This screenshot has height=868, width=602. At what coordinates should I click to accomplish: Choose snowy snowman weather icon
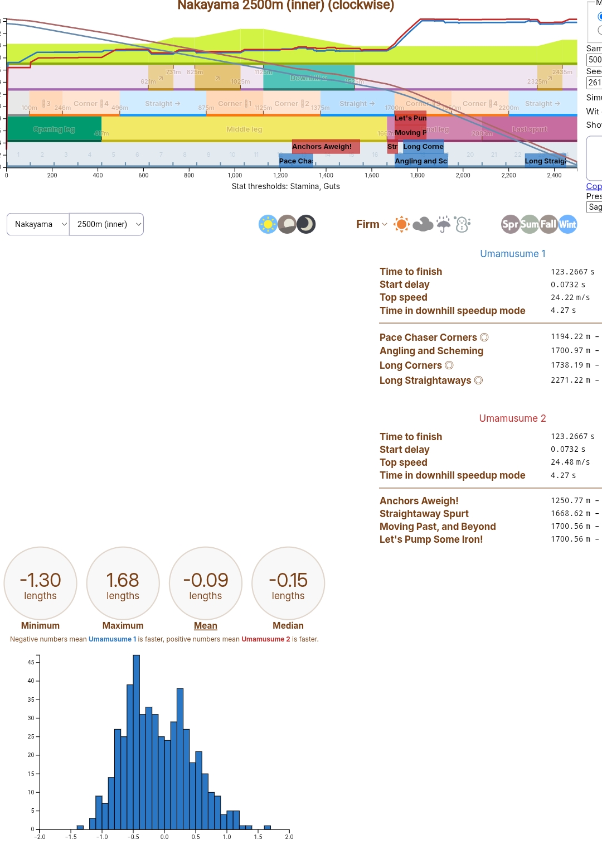point(462,224)
